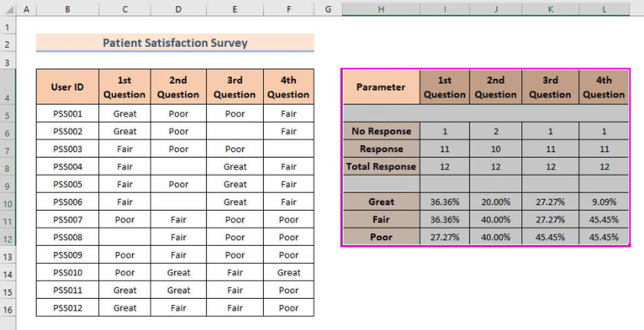Select column B header
644x330 pixels.
tap(68, 9)
